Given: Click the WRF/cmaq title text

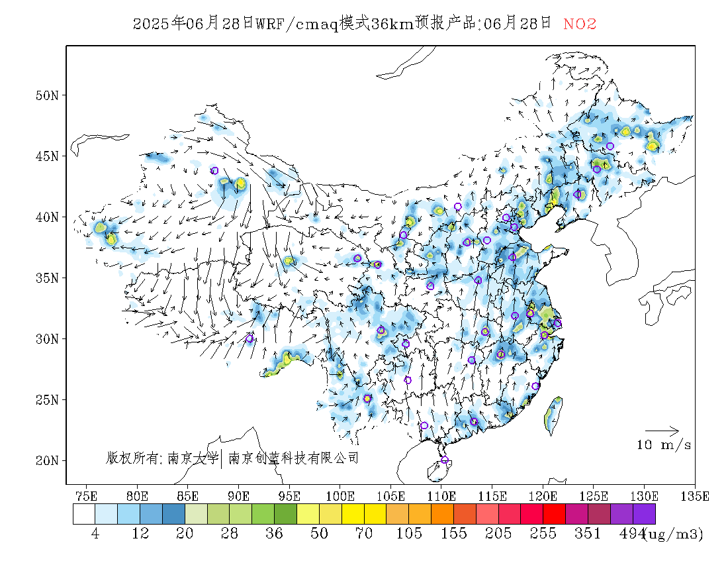Looking at the screenshot, I should [298, 24].
